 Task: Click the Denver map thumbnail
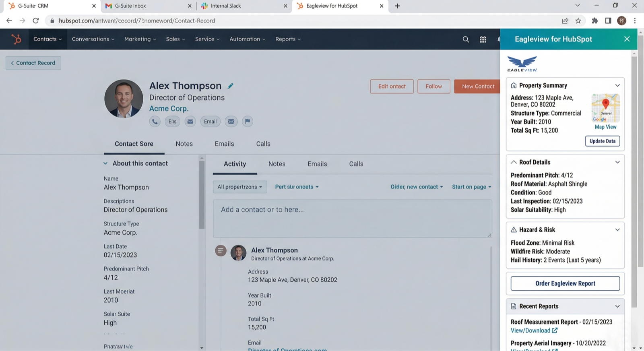pos(605,108)
